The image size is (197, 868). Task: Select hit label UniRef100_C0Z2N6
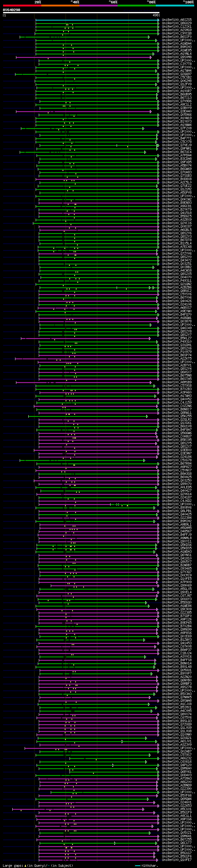click(x=177, y=406)
